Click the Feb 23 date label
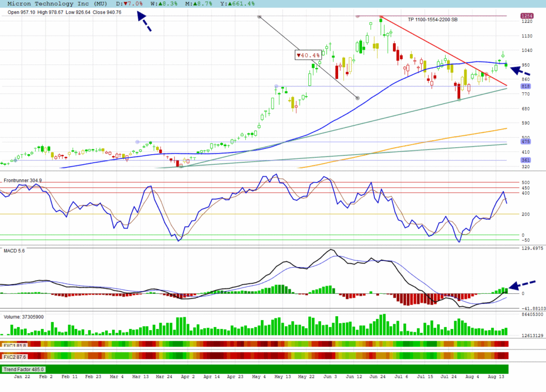Image resolution: width=546 pixels, height=392 pixels. coord(93,377)
